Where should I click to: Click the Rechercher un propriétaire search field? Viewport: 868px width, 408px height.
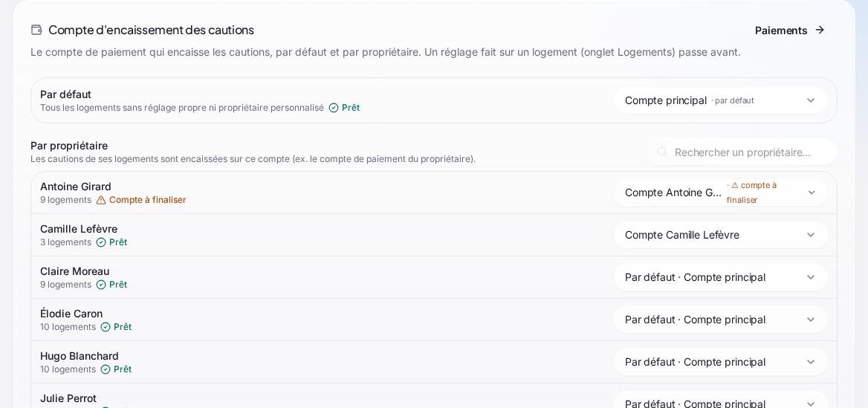742,152
